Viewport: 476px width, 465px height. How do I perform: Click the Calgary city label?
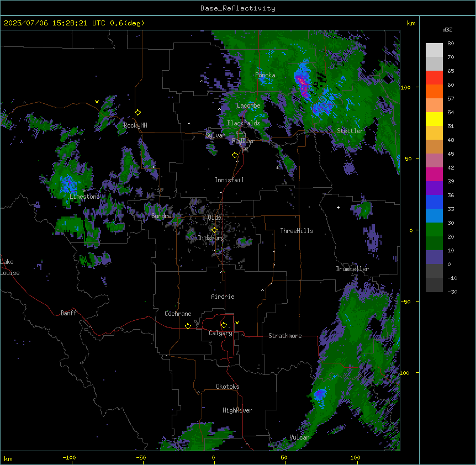[220, 333]
